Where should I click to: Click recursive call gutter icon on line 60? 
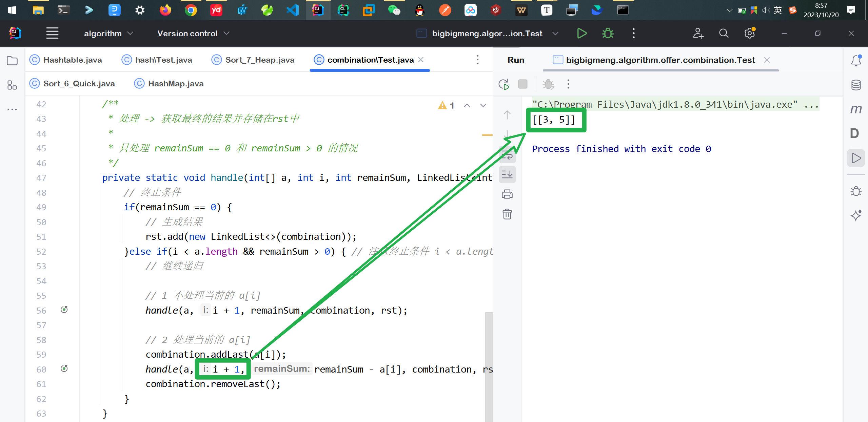coord(64,368)
